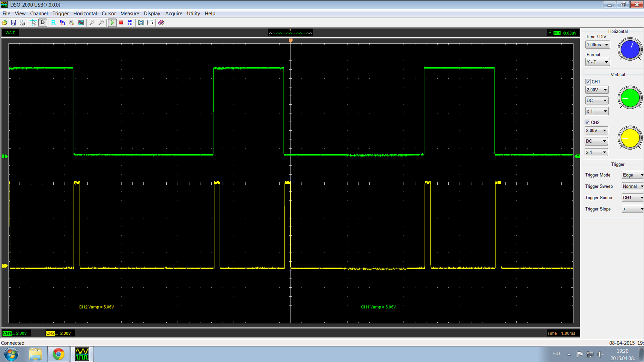The image size is (644, 362).
Task: Open the Trigger Sweep Normal dropdown
Action: (x=633, y=186)
